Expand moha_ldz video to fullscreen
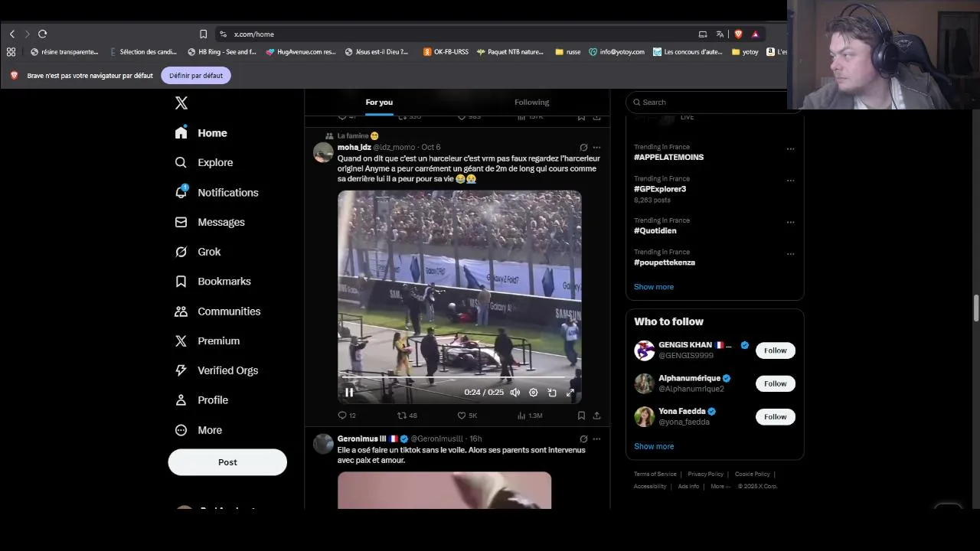The image size is (980, 551). (570, 393)
